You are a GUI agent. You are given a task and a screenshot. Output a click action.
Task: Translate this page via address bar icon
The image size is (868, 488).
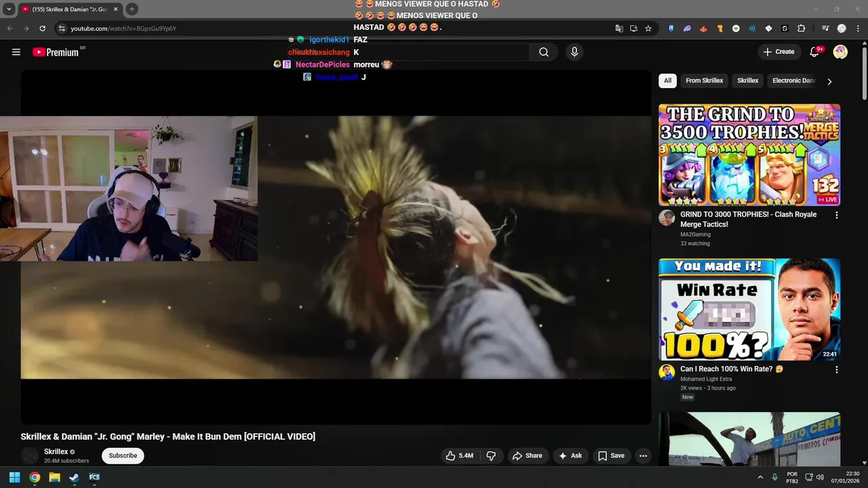click(619, 28)
